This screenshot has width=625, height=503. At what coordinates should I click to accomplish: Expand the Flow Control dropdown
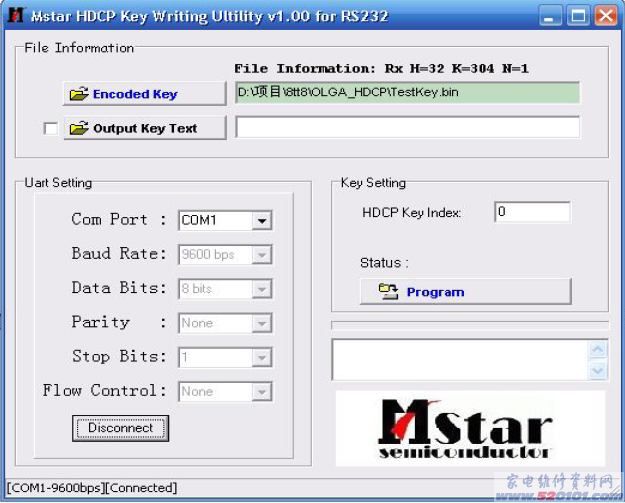click(262, 392)
